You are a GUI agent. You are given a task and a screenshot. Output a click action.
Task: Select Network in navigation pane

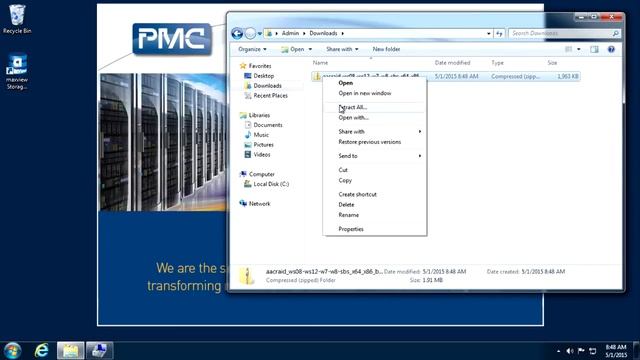(255, 204)
